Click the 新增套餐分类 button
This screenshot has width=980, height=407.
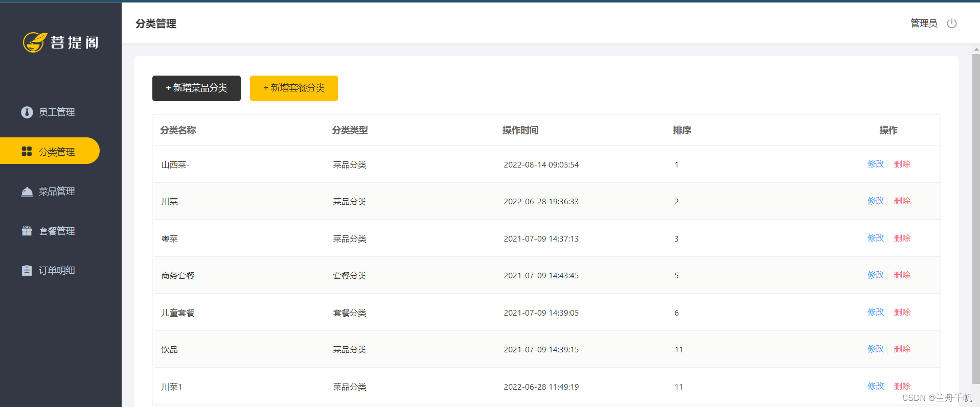coord(294,88)
